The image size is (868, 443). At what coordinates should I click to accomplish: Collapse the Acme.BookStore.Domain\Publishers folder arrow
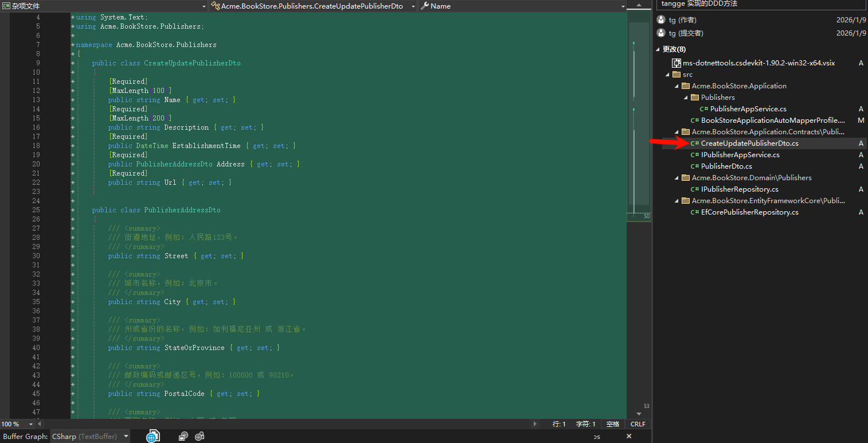677,178
